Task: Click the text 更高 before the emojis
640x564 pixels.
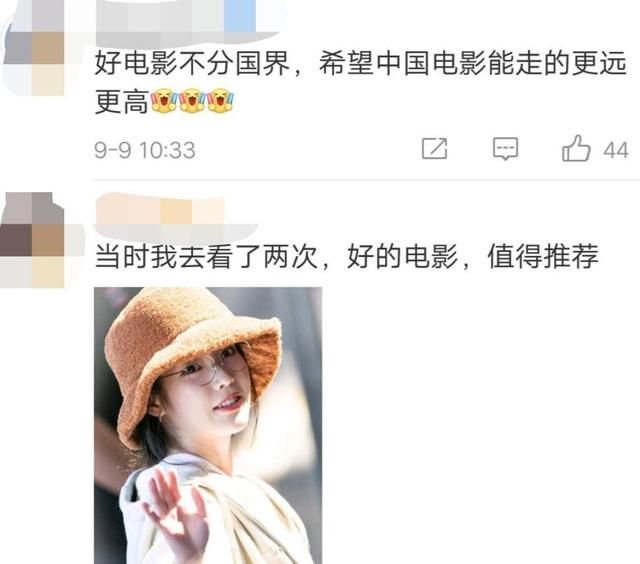Action: [122, 101]
